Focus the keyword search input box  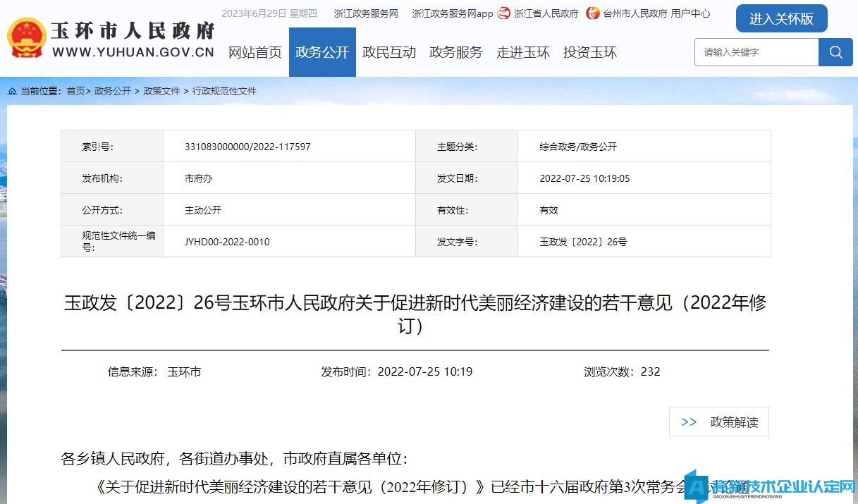pyautogui.click(x=756, y=52)
